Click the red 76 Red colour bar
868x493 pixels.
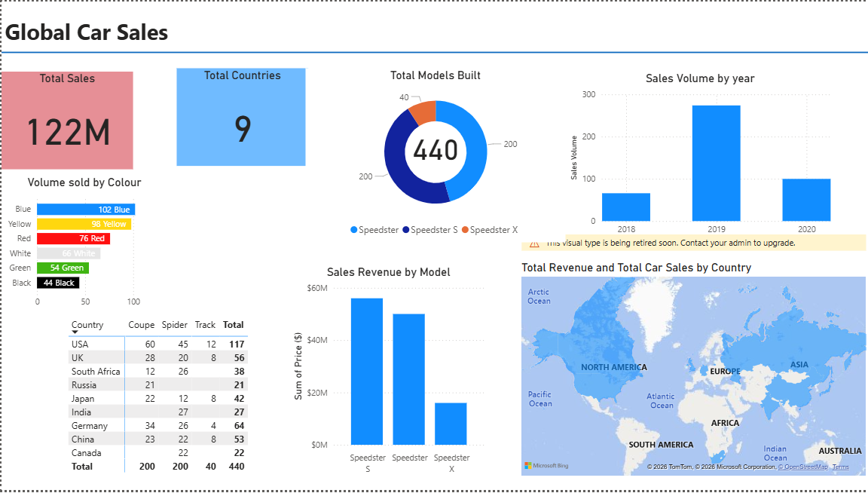[x=74, y=239]
